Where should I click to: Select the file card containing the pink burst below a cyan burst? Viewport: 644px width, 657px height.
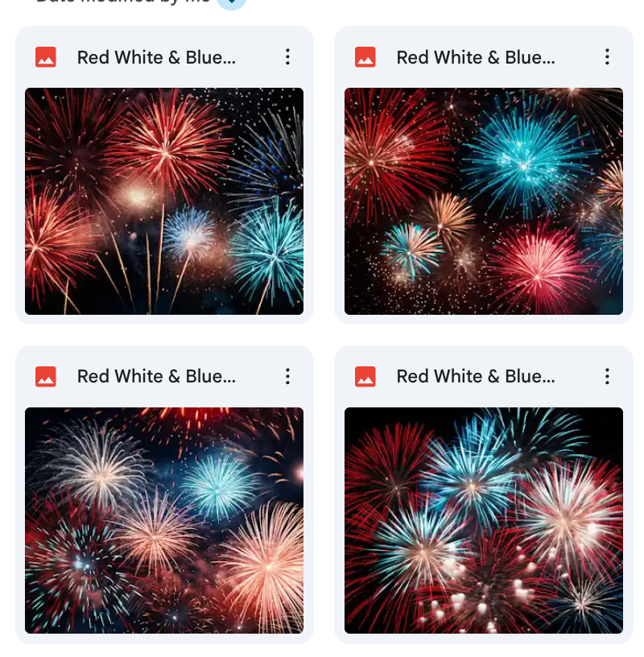point(484,175)
